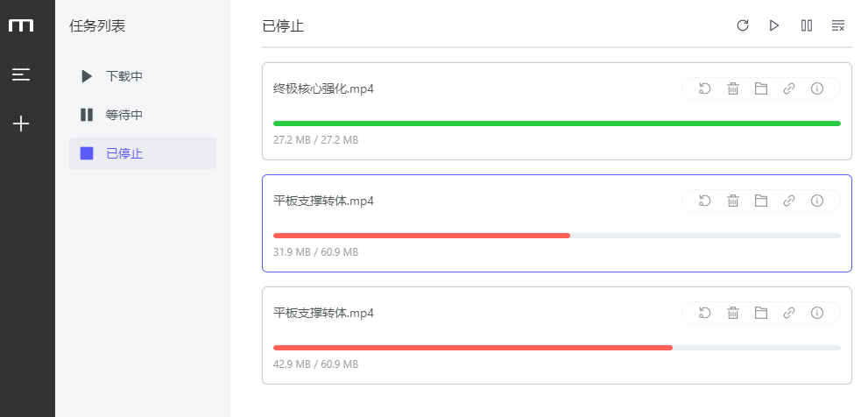This screenshot has width=868, height=417.
Task: Click the green progress bar of 终极核心强化.mp4
Action: 557,124
